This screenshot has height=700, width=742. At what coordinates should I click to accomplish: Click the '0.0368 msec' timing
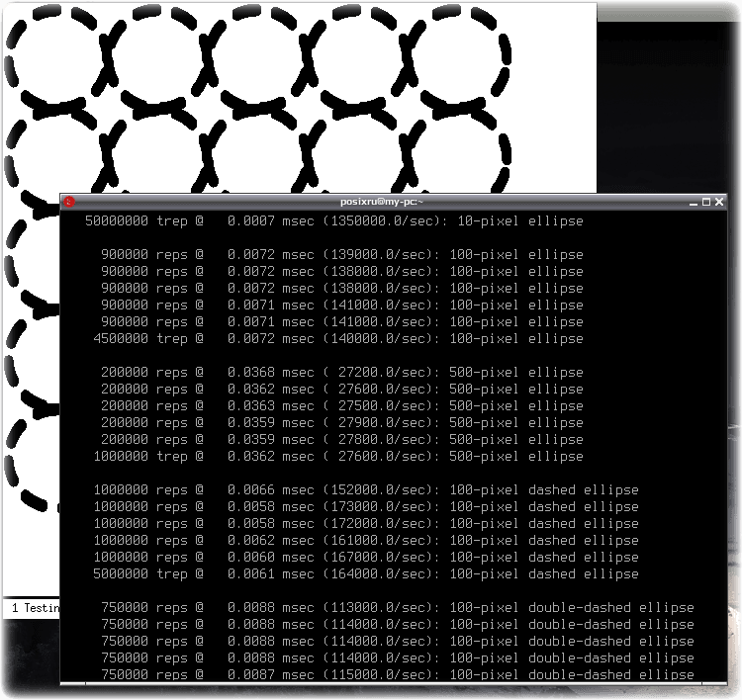pyautogui.click(x=271, y=372)
